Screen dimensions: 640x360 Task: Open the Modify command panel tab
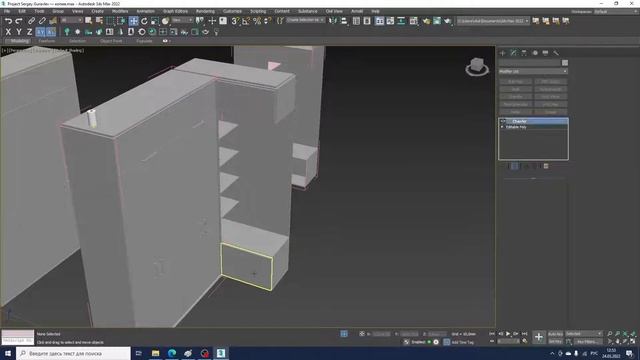click(x=513, y=53)
